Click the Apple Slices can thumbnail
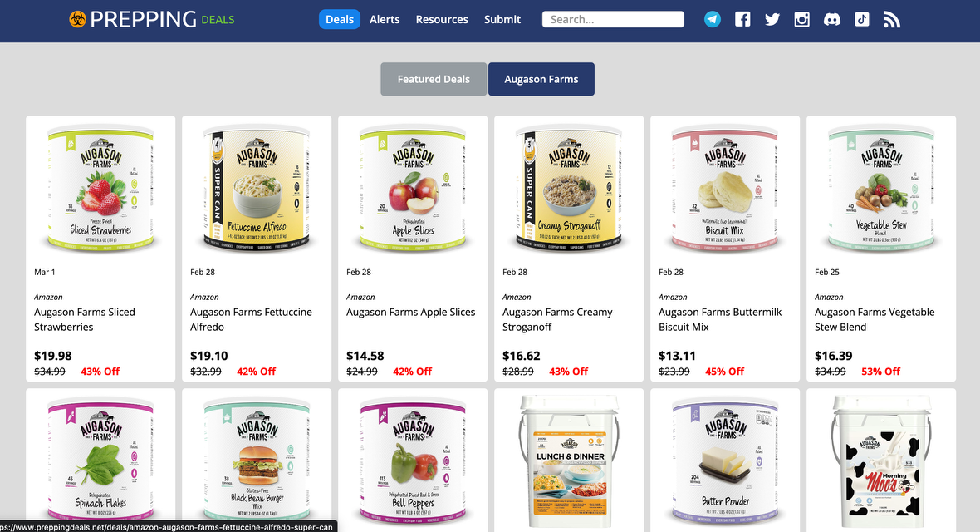The image size is (980, 532). [x=413, y=188]
